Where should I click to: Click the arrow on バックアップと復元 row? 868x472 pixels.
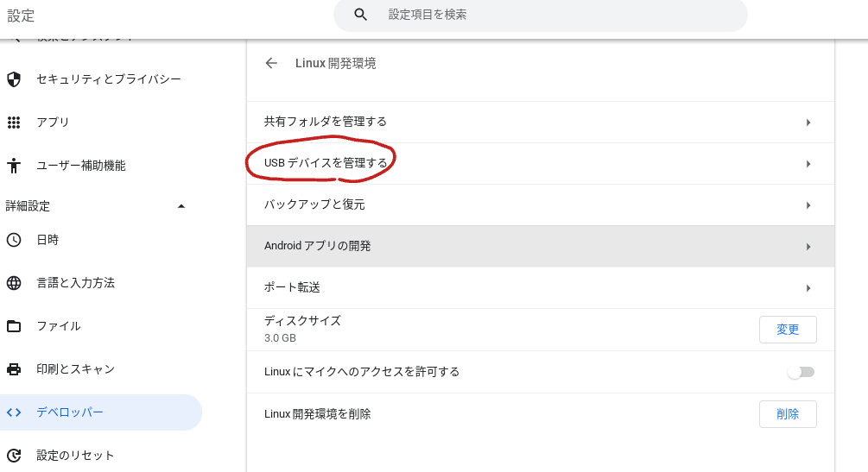[808, 205]
